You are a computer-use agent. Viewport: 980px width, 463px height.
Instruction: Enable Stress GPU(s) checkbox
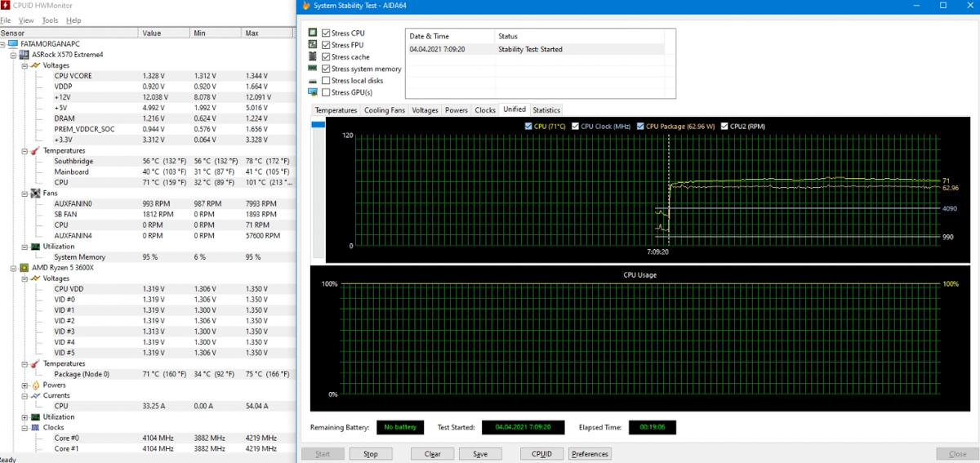click(x=327, y=92)
